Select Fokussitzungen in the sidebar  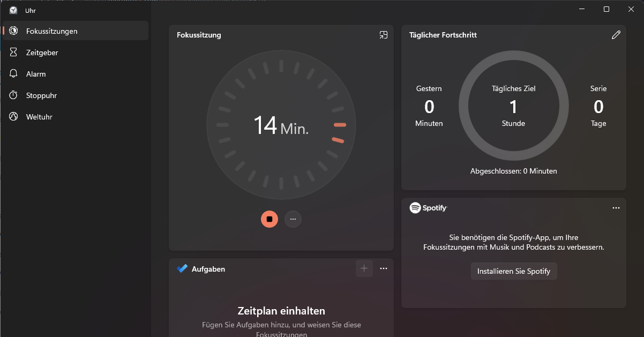[x=51, y=31]
